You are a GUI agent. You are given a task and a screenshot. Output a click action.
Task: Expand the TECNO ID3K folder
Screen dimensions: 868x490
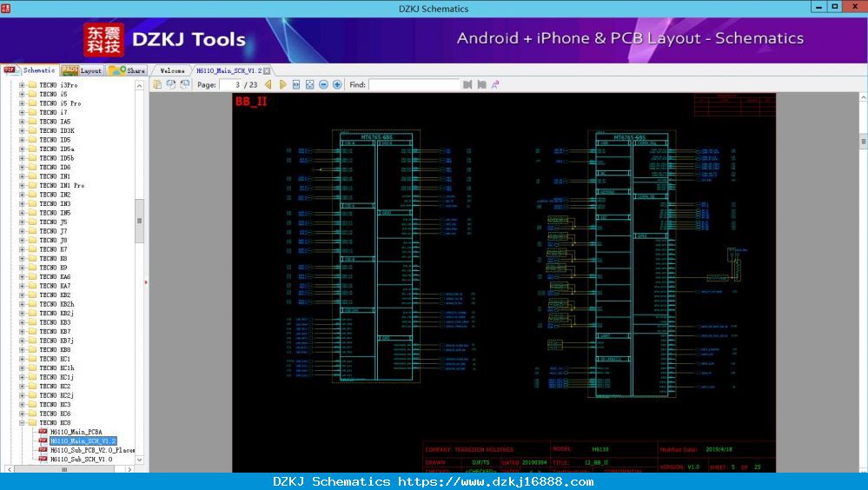22,130
